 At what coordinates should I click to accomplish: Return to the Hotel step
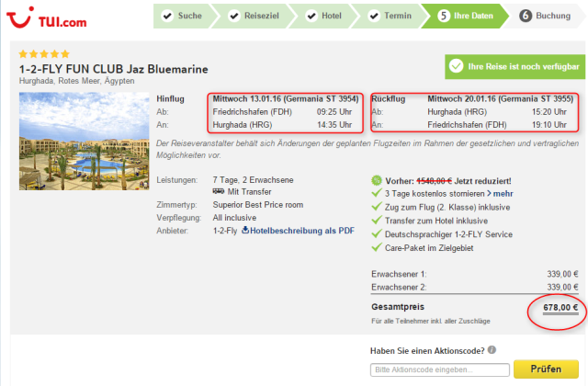pos(324,16)
